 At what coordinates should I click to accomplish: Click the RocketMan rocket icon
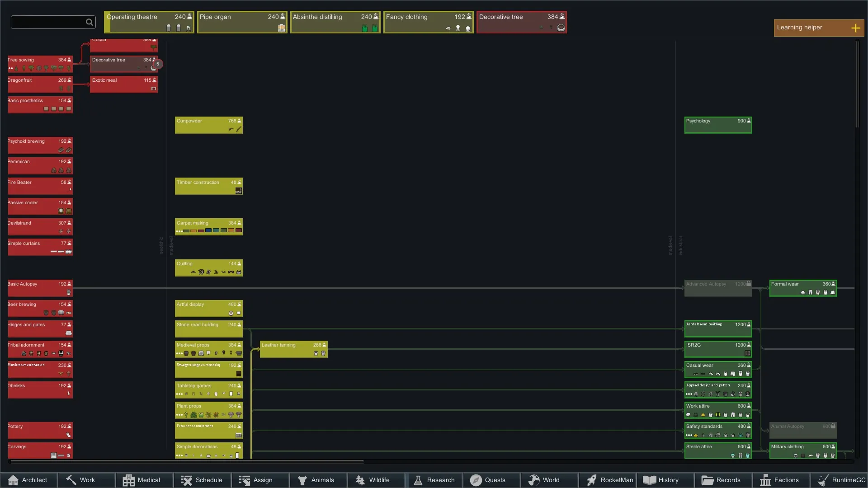click(x=591, y=480)
